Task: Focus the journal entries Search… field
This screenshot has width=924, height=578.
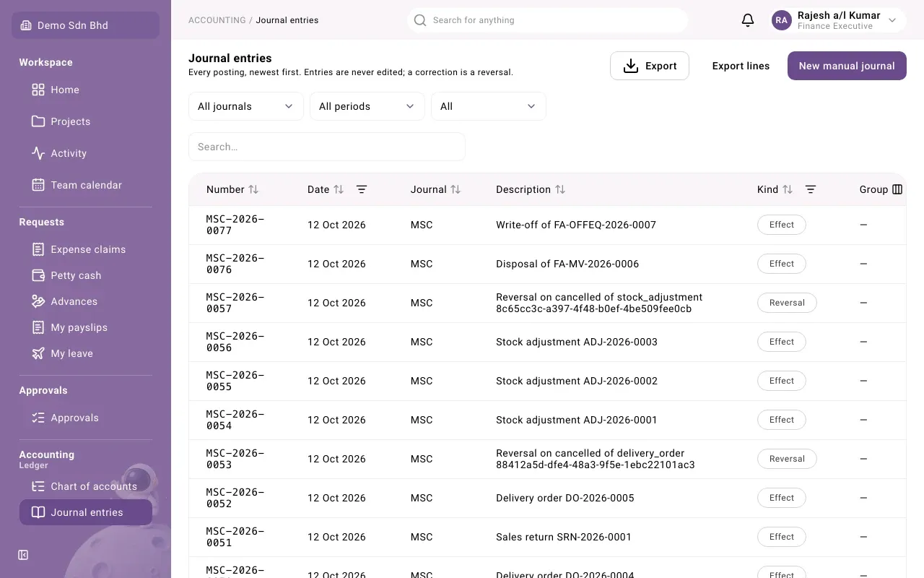Action: (327, 147)
